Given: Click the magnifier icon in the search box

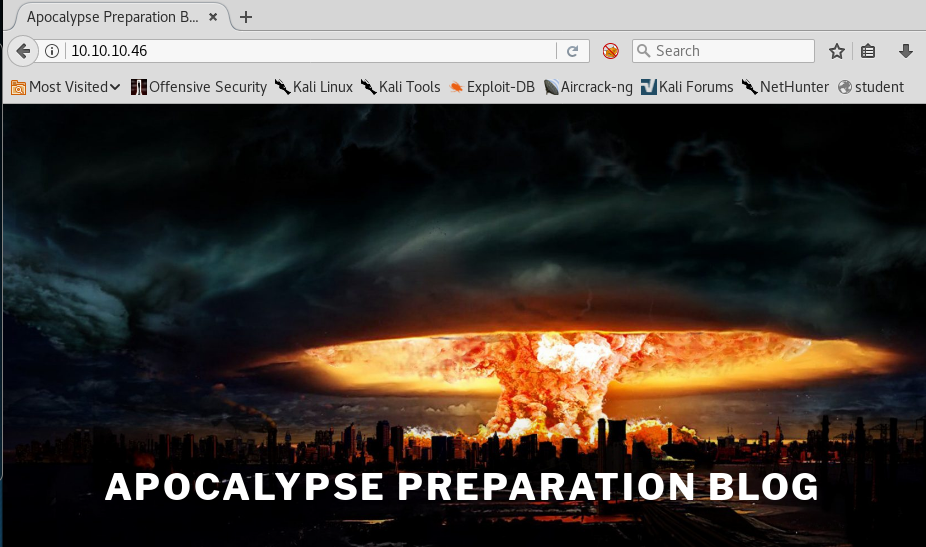Looking at the screenshot, I should [x=644, y=51].
